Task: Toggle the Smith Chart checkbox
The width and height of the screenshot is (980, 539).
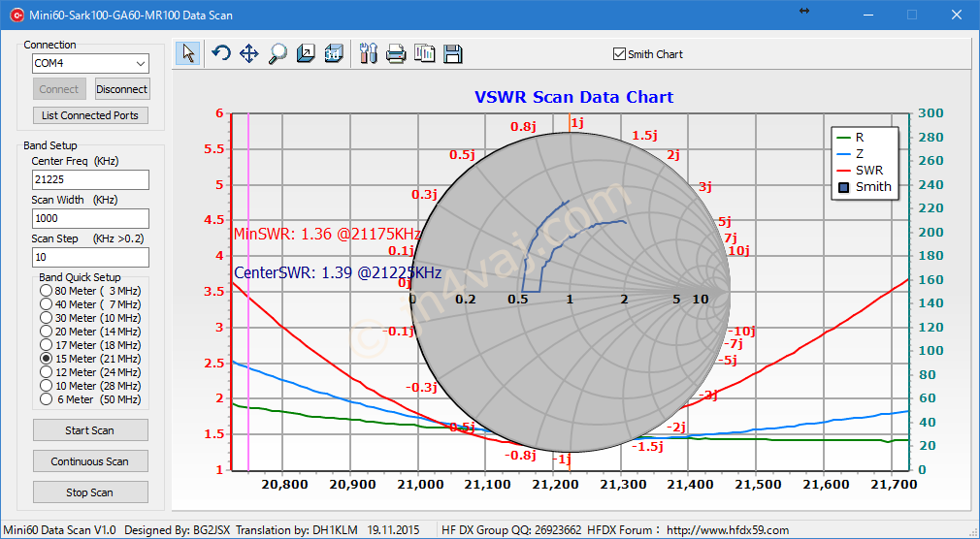Action: click(x=619, y=54)
